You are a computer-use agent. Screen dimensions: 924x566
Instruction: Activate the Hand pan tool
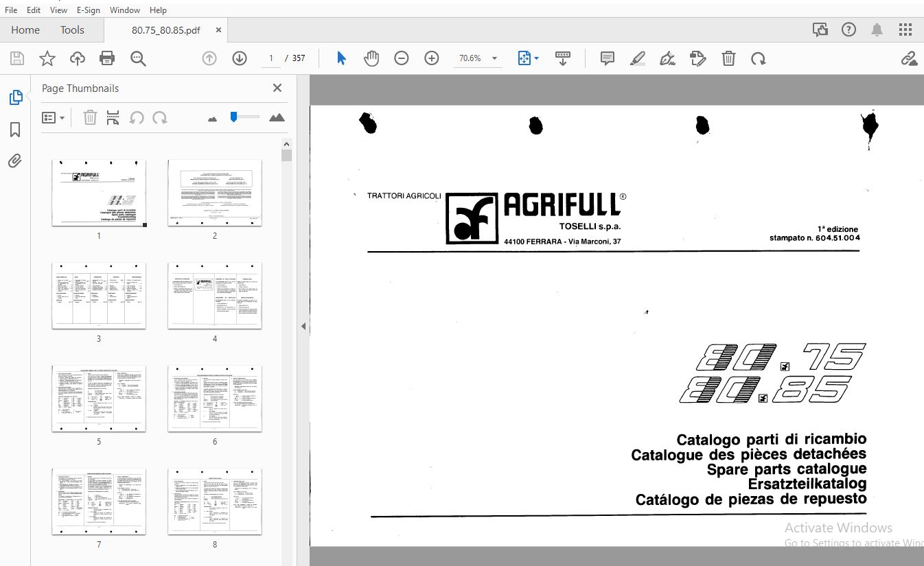pos(371,58)
